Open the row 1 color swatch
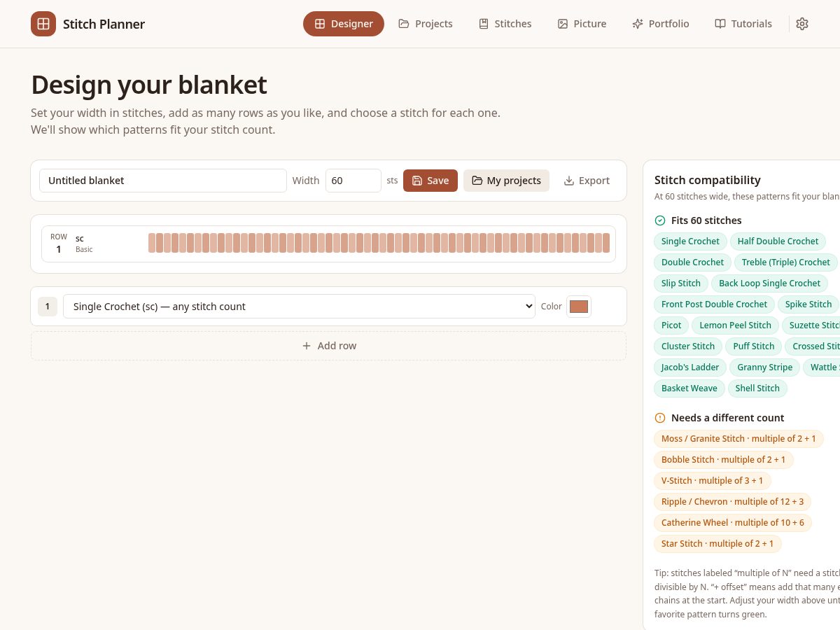This screenshot has width=840, height=630. 579,307
